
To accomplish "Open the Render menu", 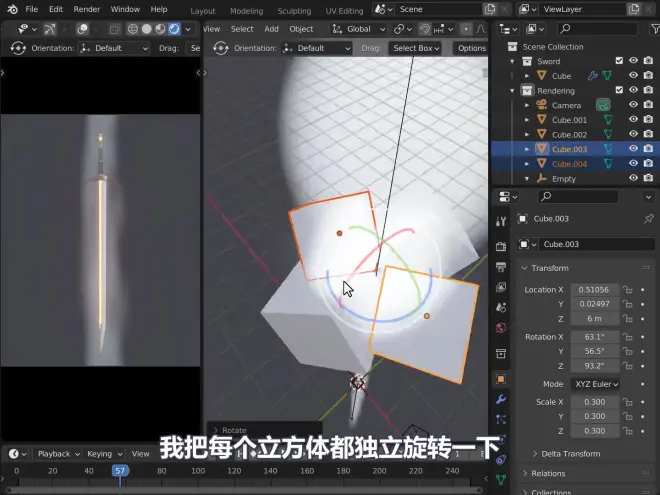I will coord(87,9).
